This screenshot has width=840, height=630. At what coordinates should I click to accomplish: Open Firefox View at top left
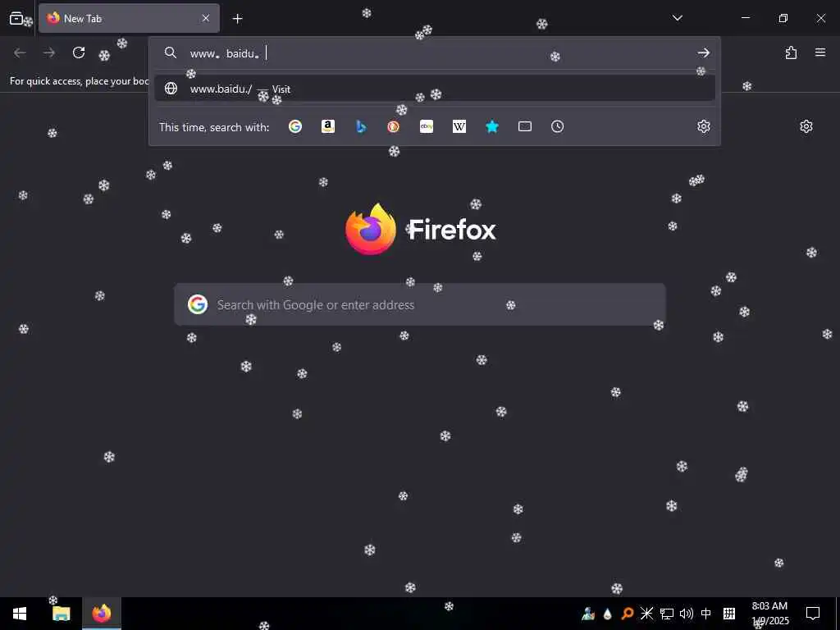[16, 18]
